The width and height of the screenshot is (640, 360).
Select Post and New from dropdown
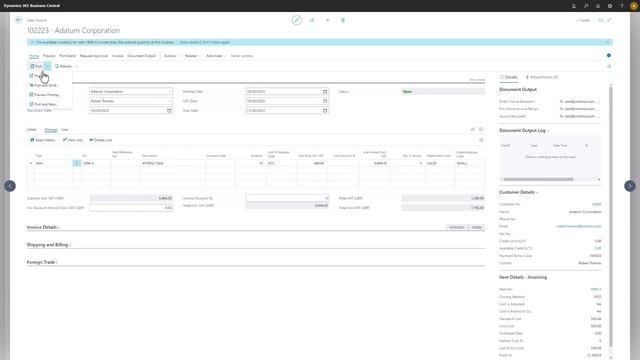point(43,104)
